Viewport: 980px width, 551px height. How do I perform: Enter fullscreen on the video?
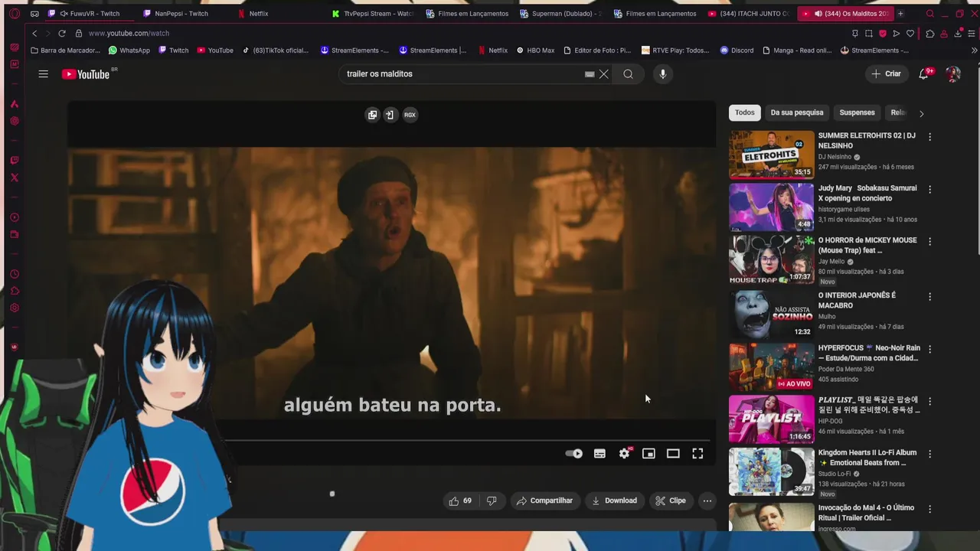[697, 454]
